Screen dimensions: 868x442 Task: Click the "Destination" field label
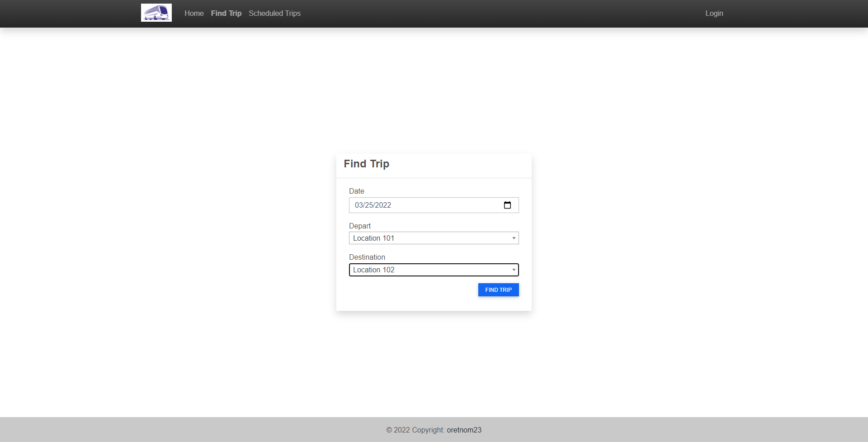tap(367, 257)
